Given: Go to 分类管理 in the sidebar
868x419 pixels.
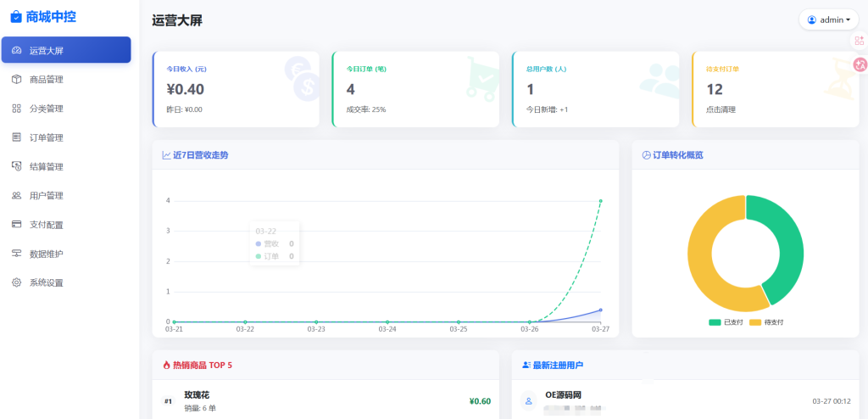Looking at the screenshot, I should (x=66, y=109).
